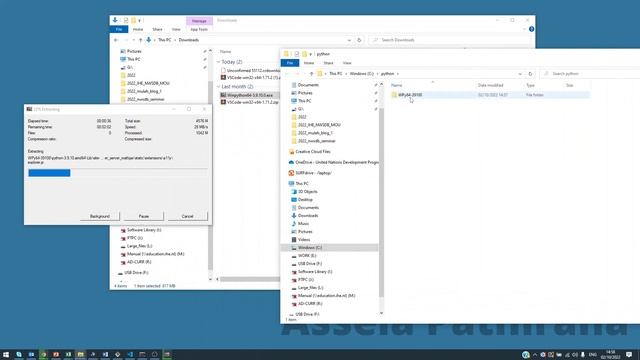Open help icon in Downloads window

tap(531, 29)
